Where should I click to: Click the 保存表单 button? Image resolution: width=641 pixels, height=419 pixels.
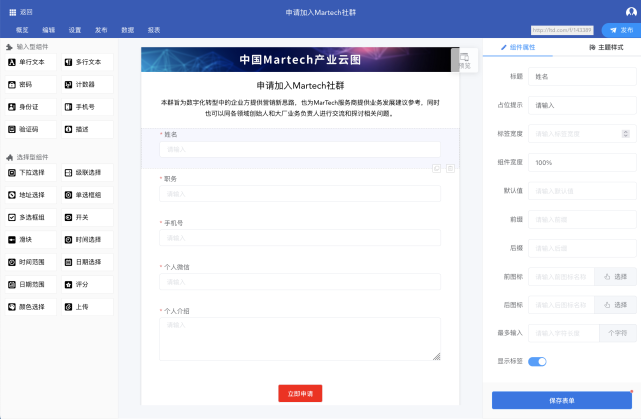(561, 400)
